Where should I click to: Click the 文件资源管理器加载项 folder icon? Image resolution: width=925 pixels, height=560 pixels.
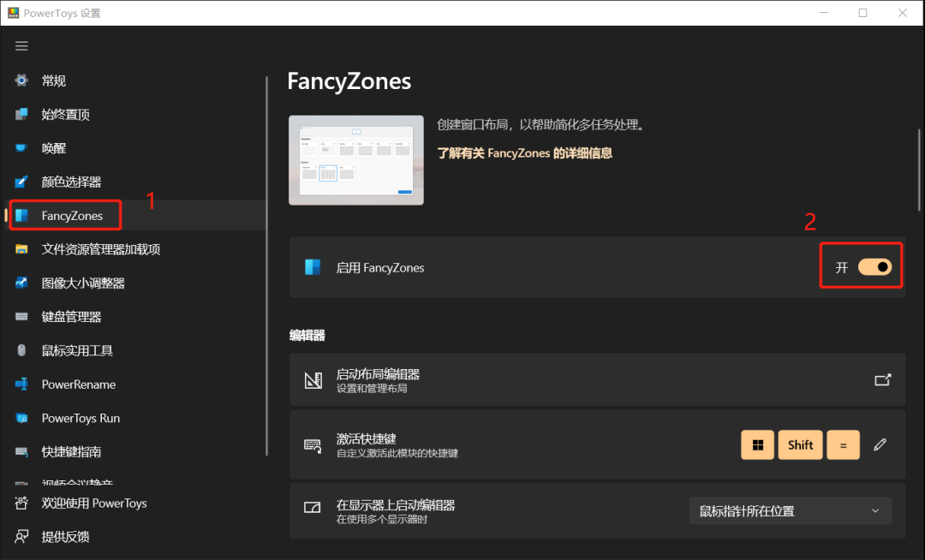(x=21, y=249)
